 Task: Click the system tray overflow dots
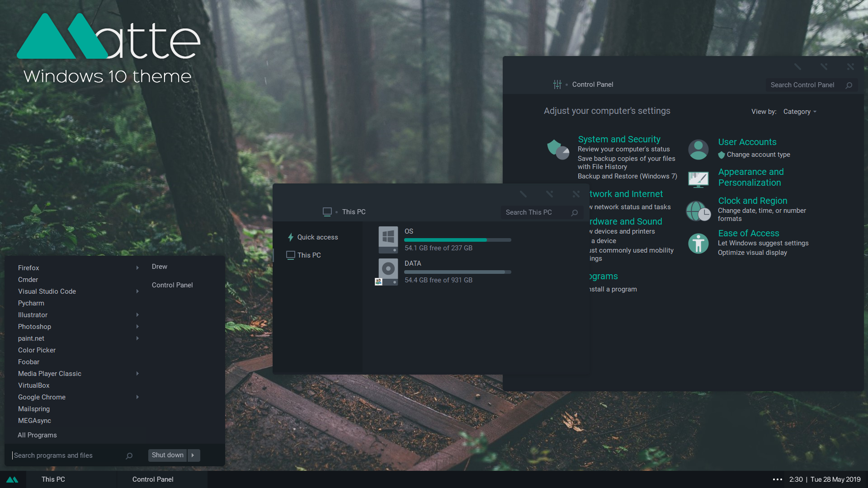click(x=778, y=479)
